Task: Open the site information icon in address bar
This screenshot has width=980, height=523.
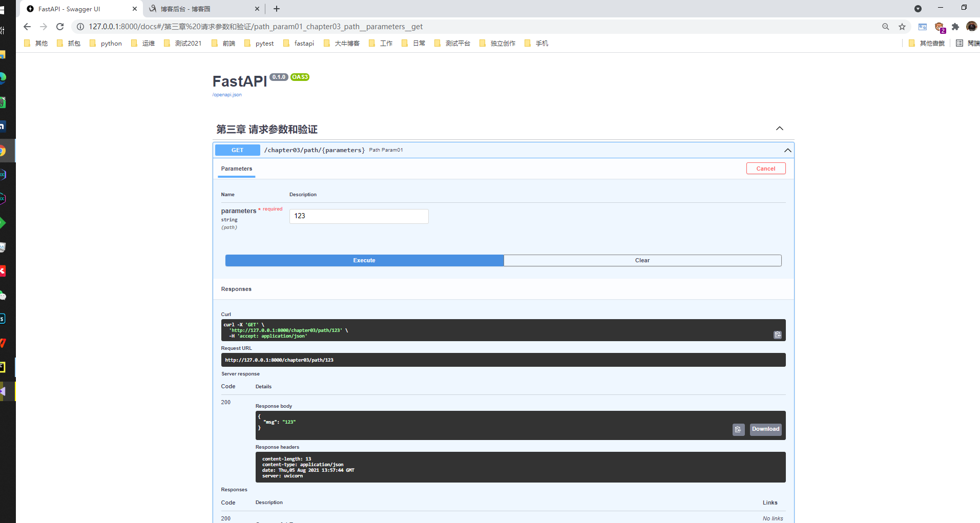Action: coord(80,27)
